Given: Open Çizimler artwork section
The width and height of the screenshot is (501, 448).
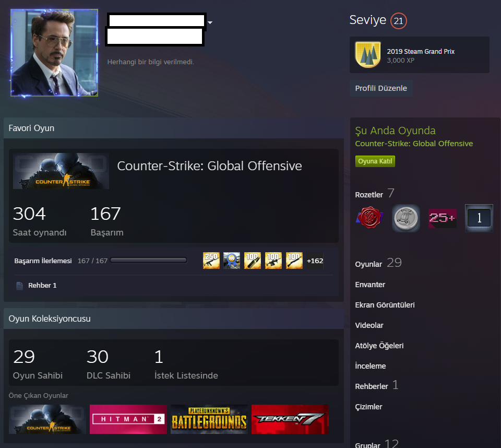Looking at the screenshot, I should [368, 407].
